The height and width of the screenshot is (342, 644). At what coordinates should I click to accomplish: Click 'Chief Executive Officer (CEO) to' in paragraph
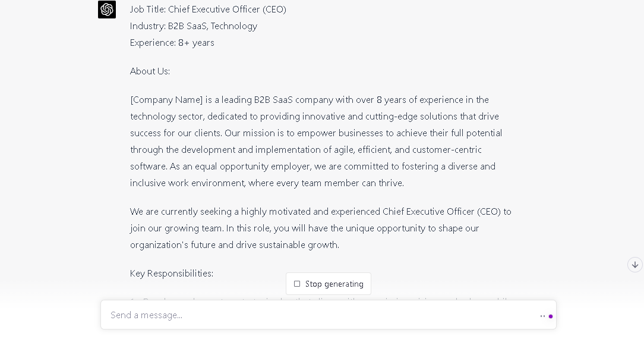tap(447, 212)
